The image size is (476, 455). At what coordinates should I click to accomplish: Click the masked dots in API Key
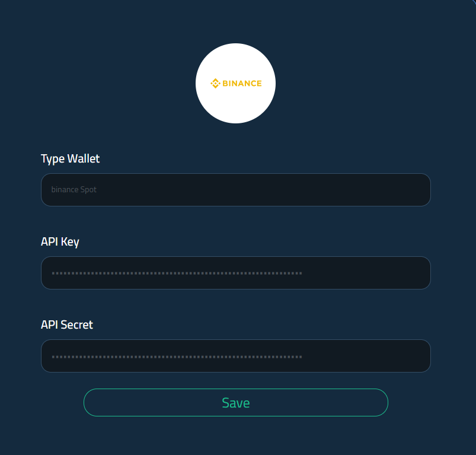[177, 273]
